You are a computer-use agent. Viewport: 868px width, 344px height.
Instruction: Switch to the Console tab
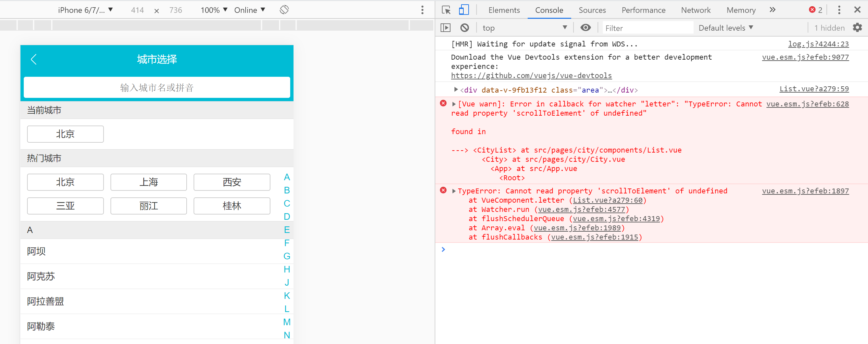tap(549, 10)
